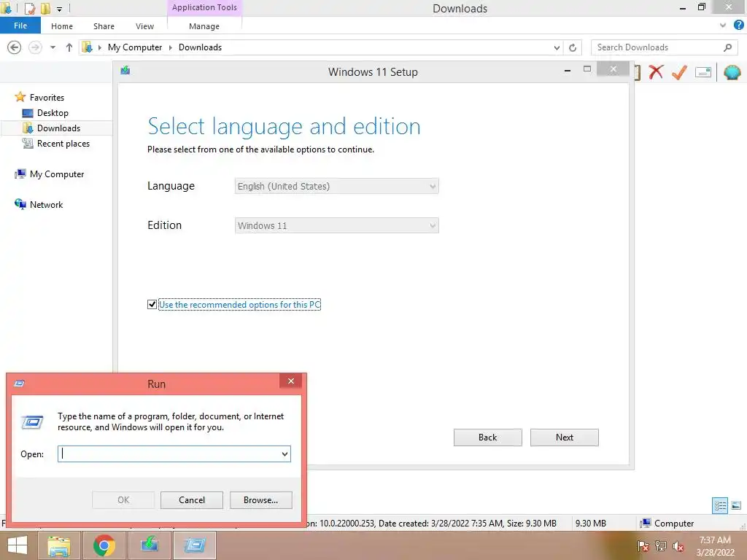Open Action Center flag tray icon
747x560 pixels.
643,546
